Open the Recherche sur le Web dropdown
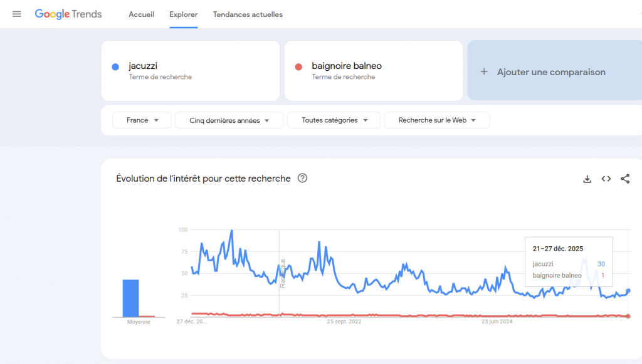Viewport: 642px width, 364px height. (x=437, y=120)
